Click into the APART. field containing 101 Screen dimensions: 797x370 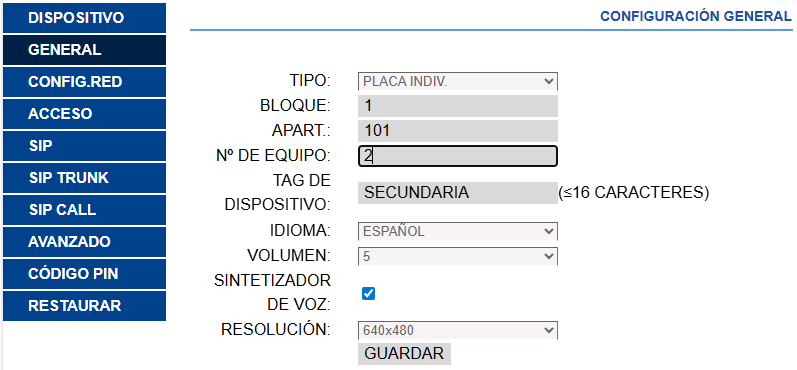point(457,131)
